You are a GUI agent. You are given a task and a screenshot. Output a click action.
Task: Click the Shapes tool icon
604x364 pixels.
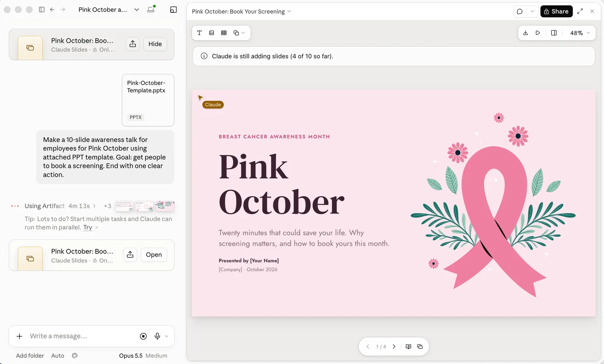pyautogui.click(x=236, y=33)
